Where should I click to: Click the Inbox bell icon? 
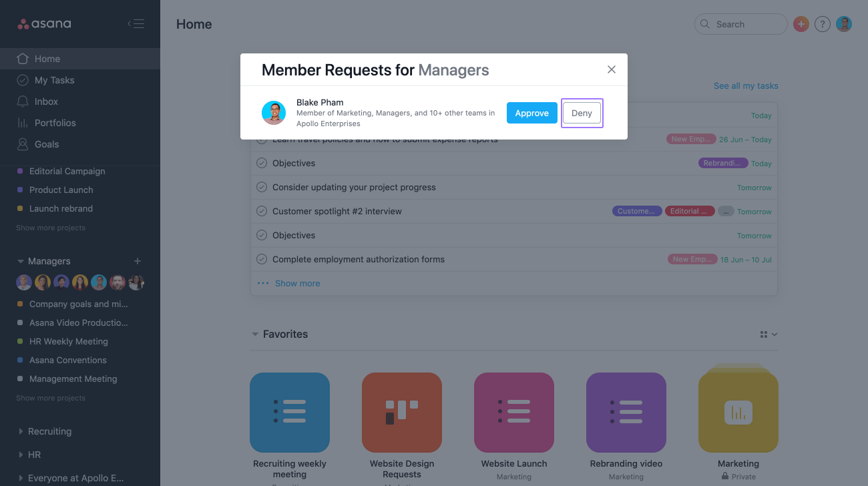pos(23,101)
